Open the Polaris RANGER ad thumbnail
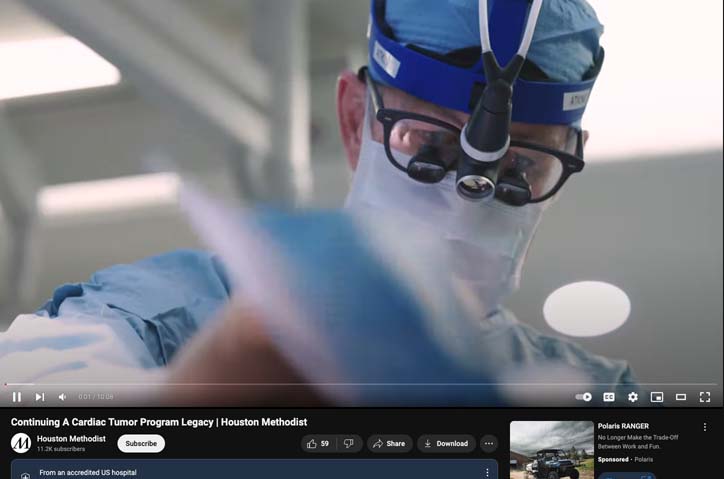724x479 pixels. (552, 449)
